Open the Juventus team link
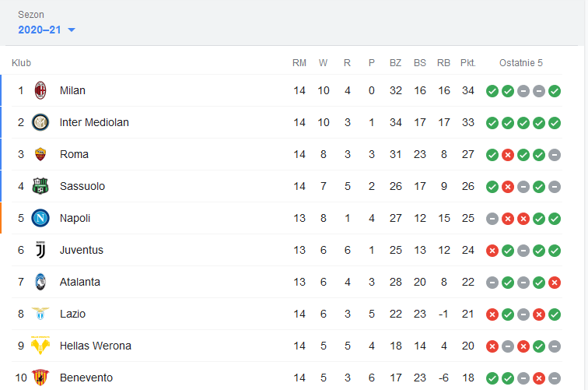The height and width of the screenshot is (390, 588). point(82,250)
